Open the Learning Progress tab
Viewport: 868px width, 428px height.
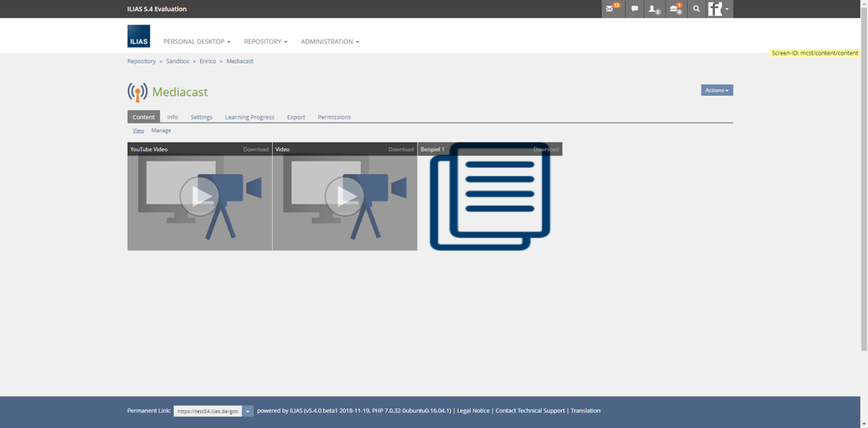click(x=250, y=117)
